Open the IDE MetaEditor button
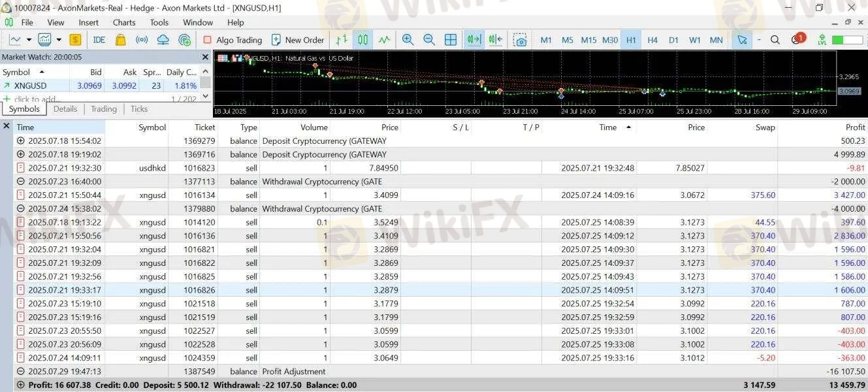 [x=99, y=40]
